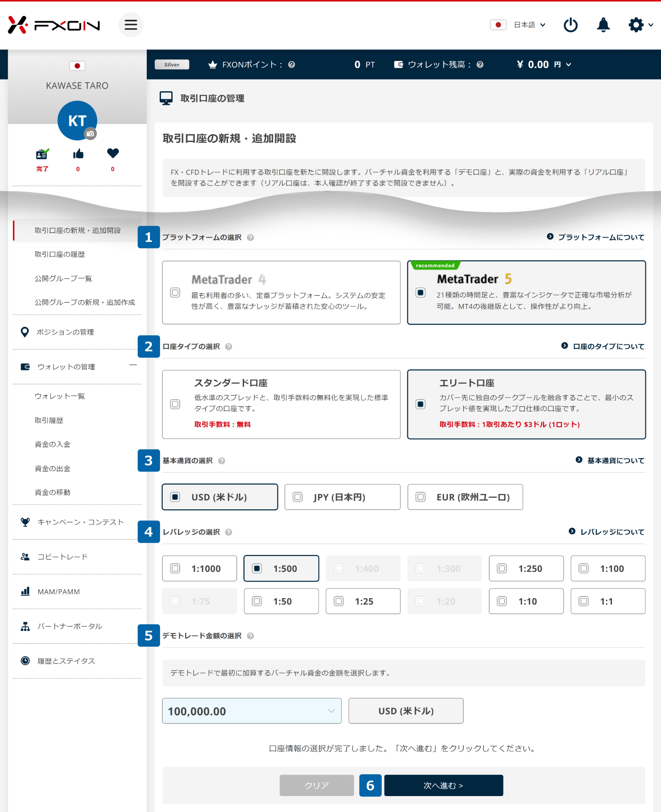This screenshot has width=661, height=812.
Task: Select 1:1000 leverage
Action: (x=200, y=568)
